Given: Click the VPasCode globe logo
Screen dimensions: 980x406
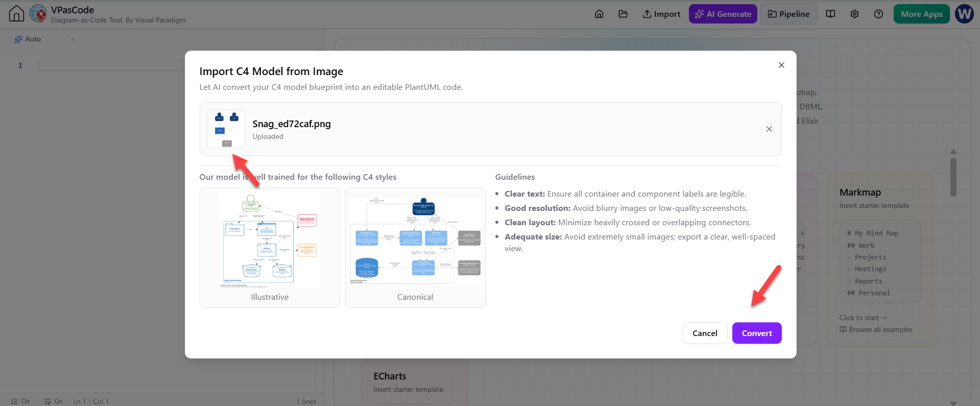Looking at the screenshot, I should pyautogui.click(x=38, y=14).
